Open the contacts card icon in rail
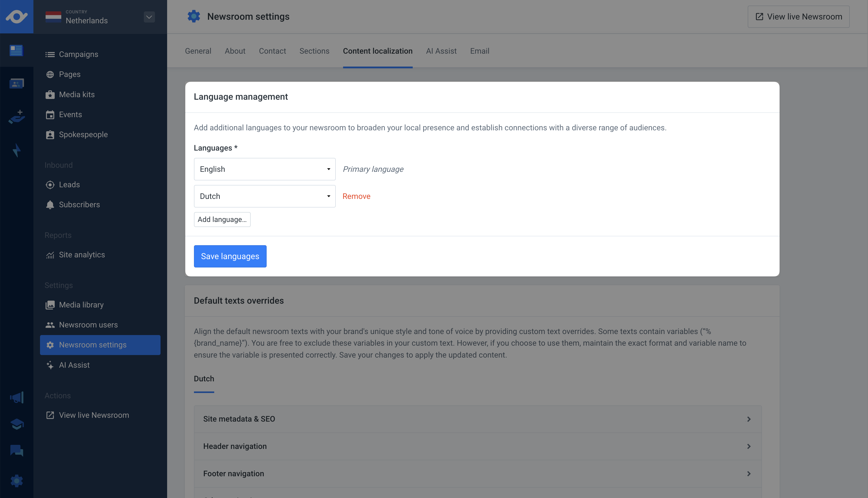868x498 pixels. click(16, 84)
